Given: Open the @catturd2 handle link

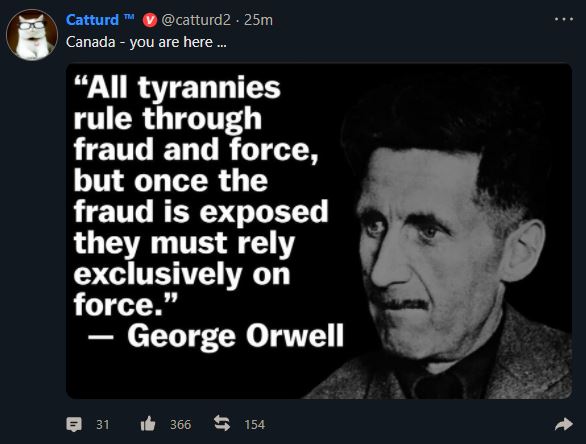Looking at the screenshot, I should [196, 20].
